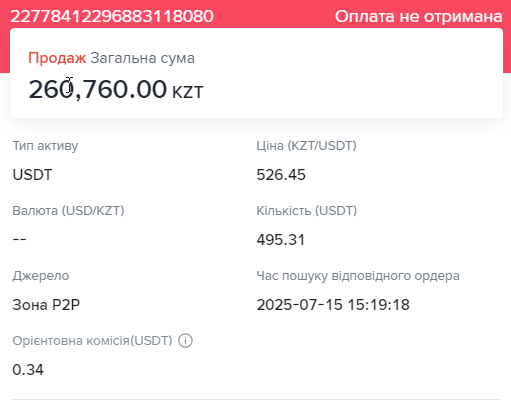
Task: Click the Оплата не отримана status
Action: (x=418, y=16)
